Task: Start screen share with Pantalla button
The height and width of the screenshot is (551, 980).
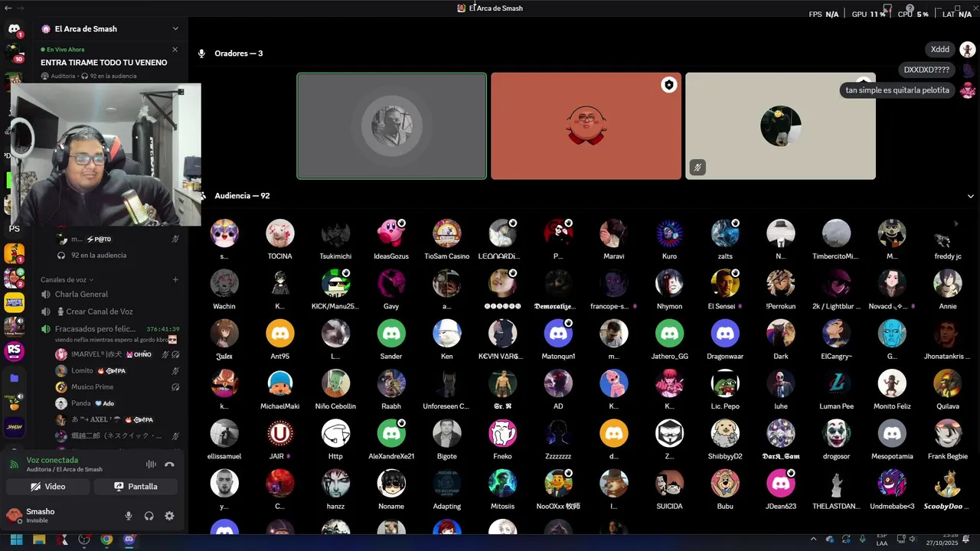Action: [136, 487]
